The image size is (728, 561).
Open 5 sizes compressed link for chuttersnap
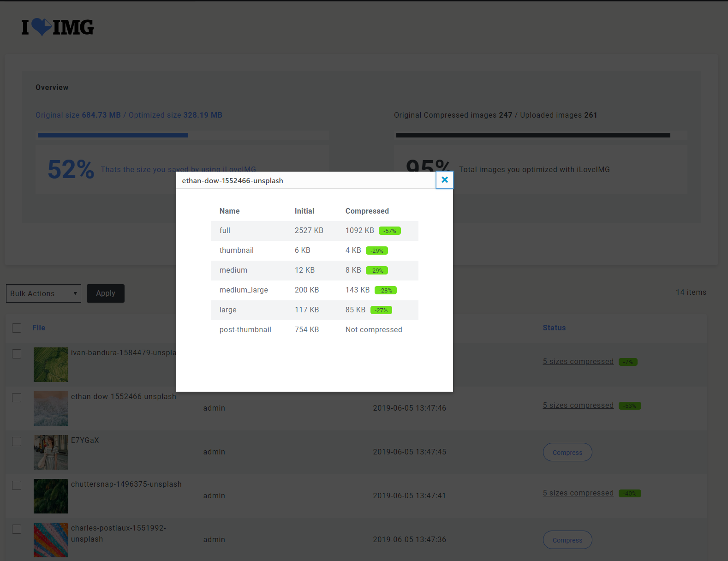pos(578,493)
